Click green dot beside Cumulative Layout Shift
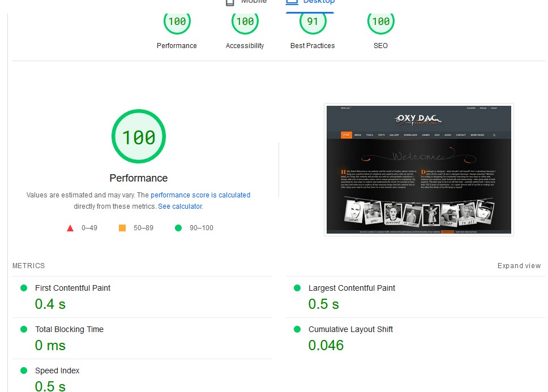 click(x=297, y=329)
